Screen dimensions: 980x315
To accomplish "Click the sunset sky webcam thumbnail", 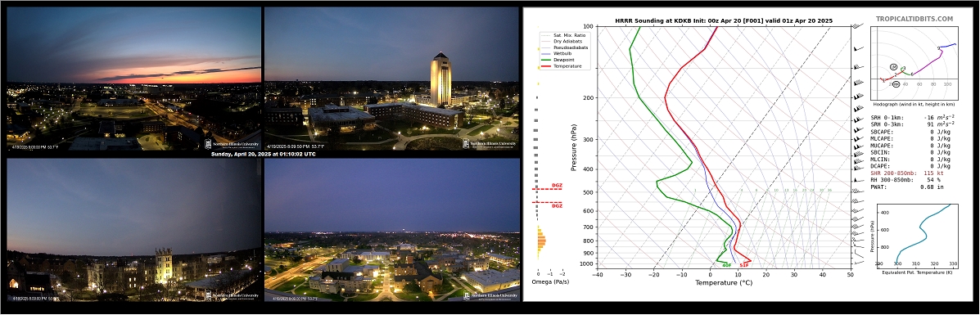I will [x=133, y=78].
